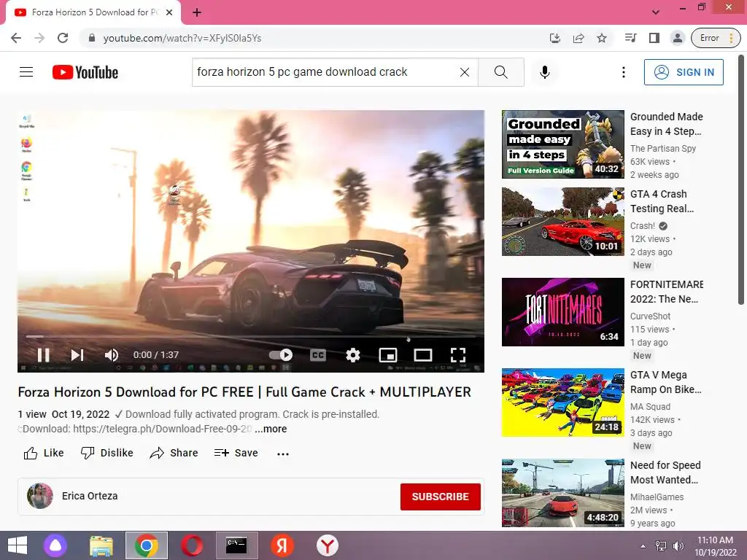Dislike the video
This screenshot has width=747, height=560.
[x=107, y=453]
